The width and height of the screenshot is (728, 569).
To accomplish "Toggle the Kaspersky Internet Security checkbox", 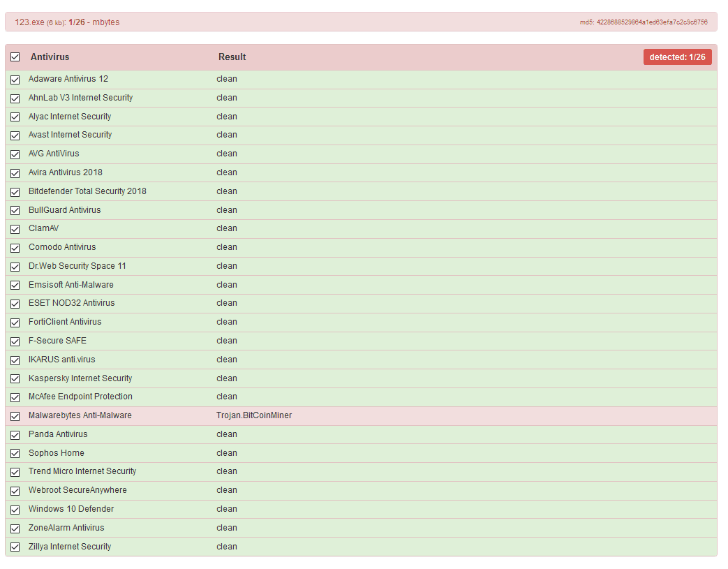I will (15, 378).
